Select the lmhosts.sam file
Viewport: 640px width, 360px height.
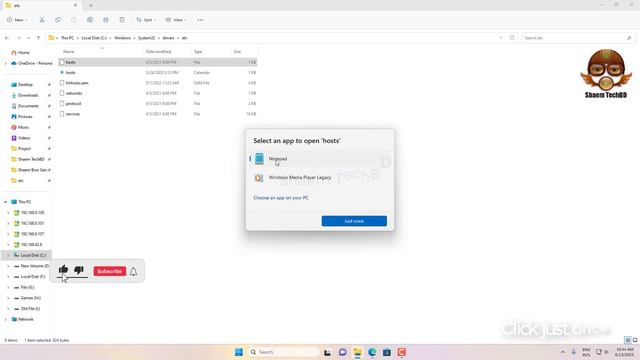pyautogui.click(x=158, y=83)
